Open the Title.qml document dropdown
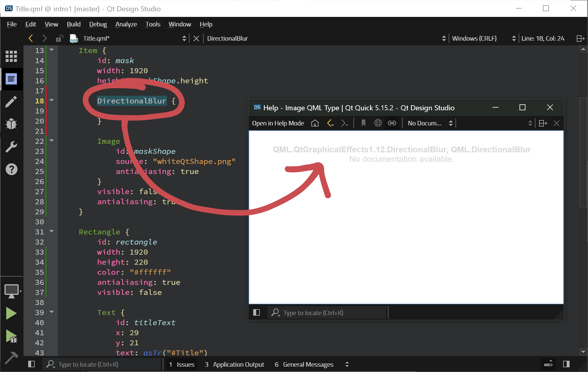This screenshot has height=372, width=588. click(x=184, y=39)
